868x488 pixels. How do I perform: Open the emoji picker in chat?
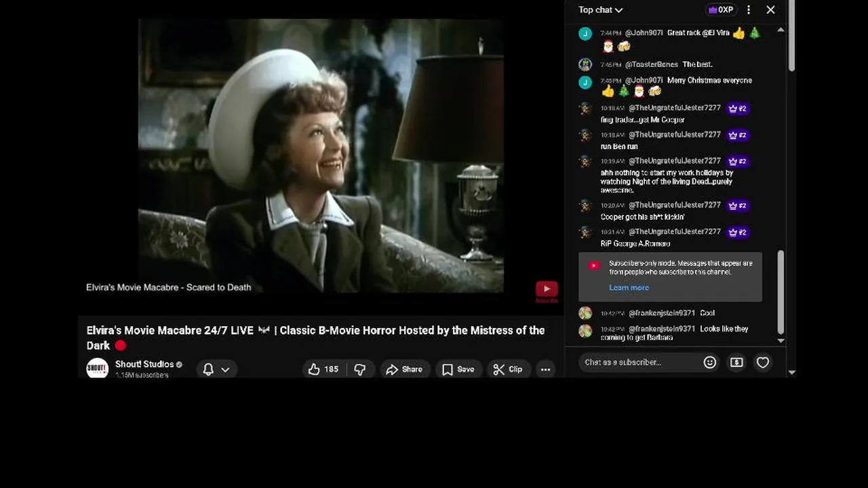709,362
